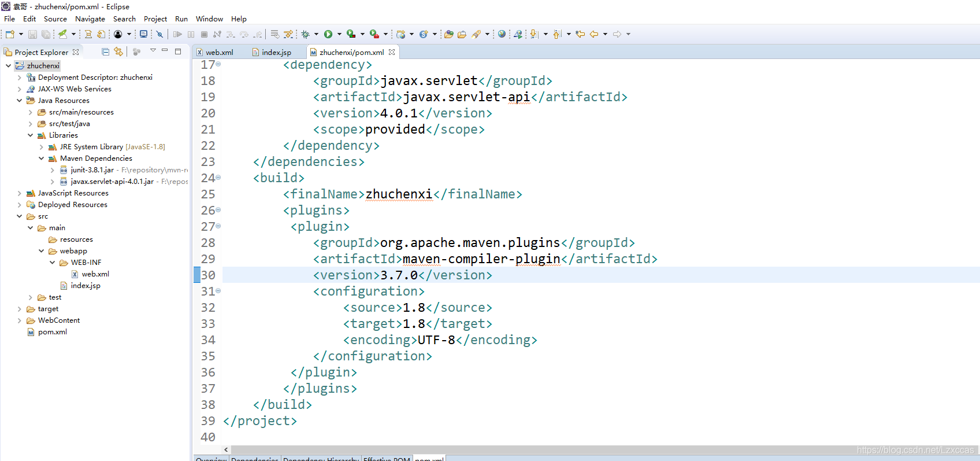Image resolution: width=980 pixels, height=461 pixels.
Task: Click the Search pen icon in toolbar
Action: (x=476, y=34)
